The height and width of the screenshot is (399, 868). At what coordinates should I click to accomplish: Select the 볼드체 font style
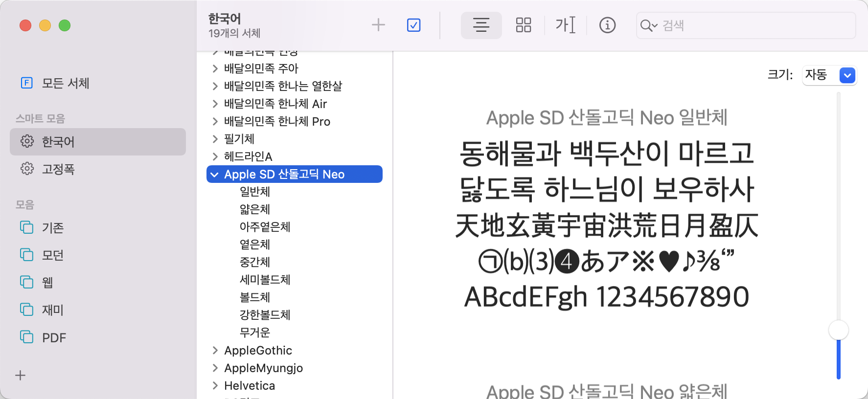(255, 297)
